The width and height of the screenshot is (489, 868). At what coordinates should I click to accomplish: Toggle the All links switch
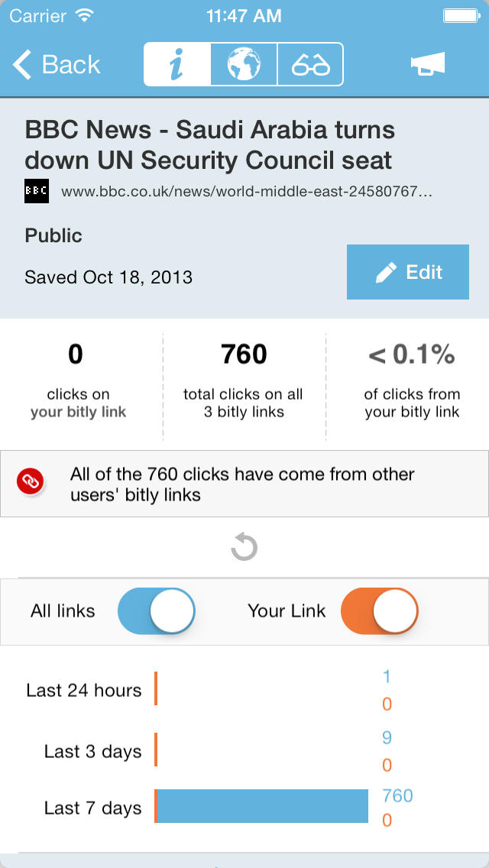156,611
